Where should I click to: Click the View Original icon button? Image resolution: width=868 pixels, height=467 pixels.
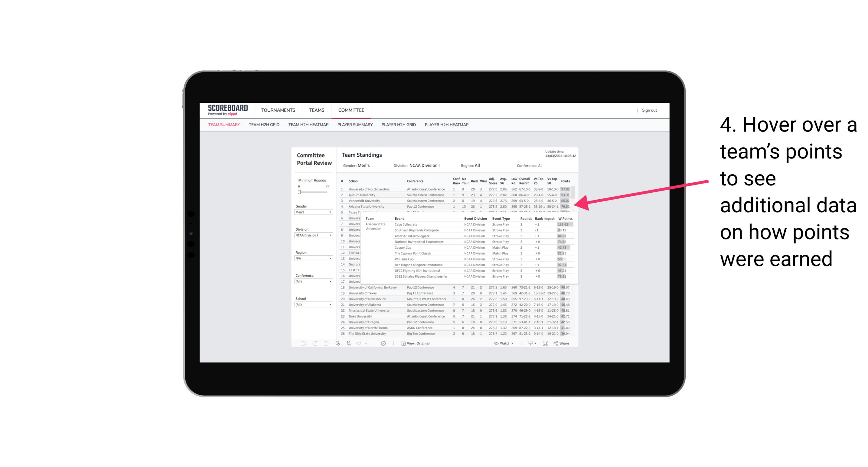[x=403, y=343]
